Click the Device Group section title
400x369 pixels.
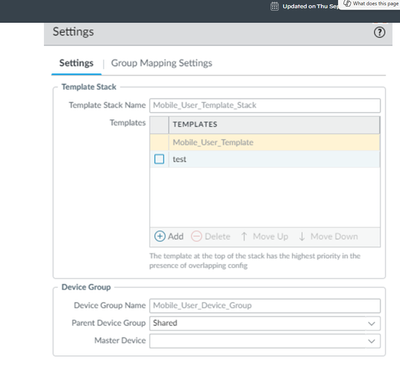[x=86, y=287]
